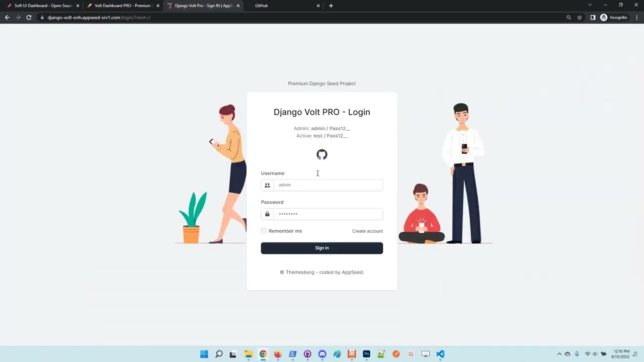The image size is (644, 362).
Task: Close the Soft UI Dashboard tab
Action: point(77,6)
